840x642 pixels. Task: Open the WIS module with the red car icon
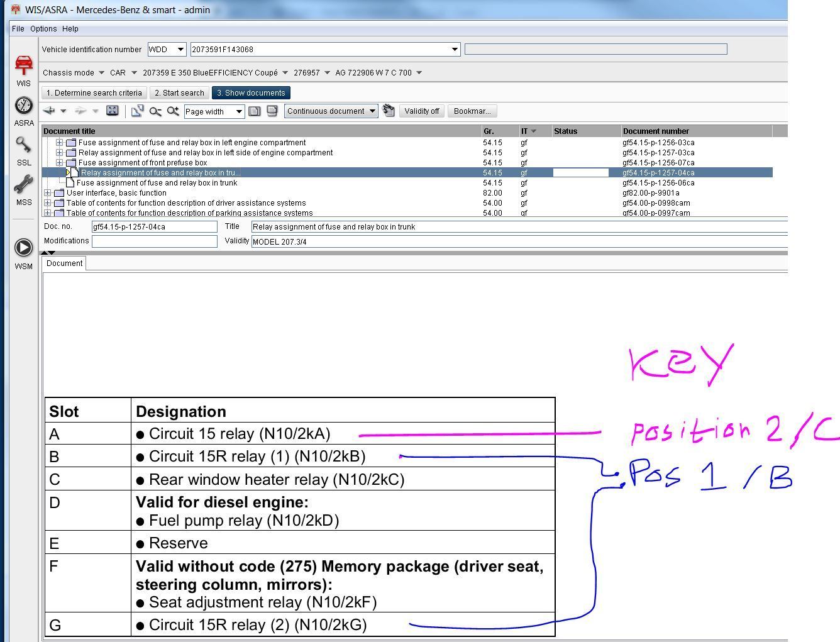23,65
